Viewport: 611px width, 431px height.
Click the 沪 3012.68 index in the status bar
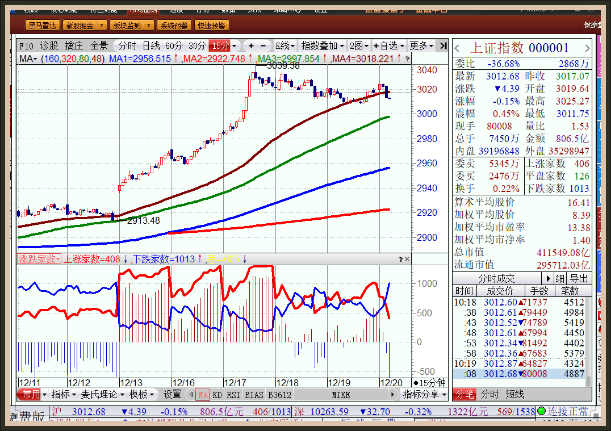(79, 412)
